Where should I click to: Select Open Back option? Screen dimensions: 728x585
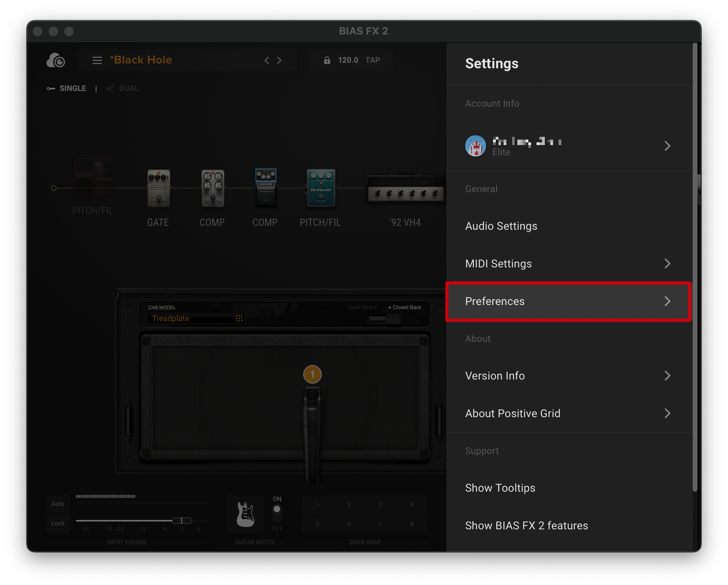362,307
